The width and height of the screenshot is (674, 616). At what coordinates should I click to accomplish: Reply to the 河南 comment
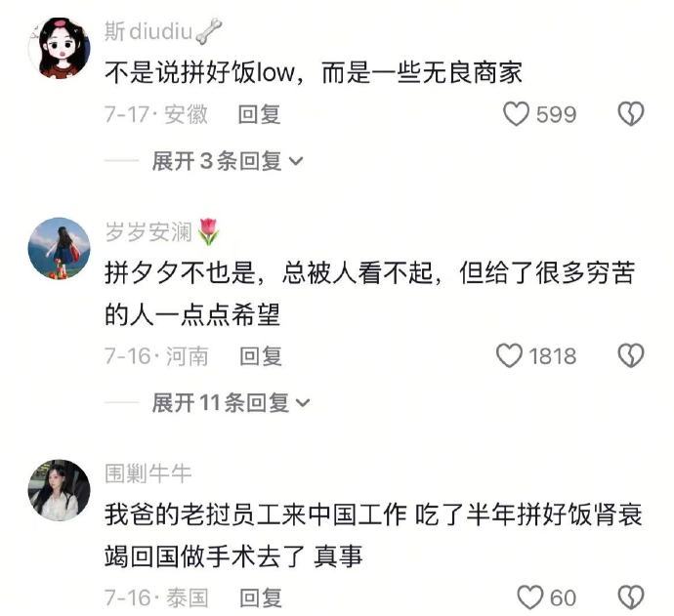pos(261,356)
